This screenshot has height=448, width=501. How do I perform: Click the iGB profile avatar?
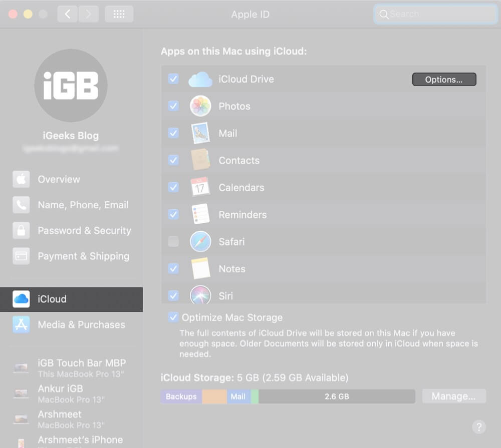[71, 85]
